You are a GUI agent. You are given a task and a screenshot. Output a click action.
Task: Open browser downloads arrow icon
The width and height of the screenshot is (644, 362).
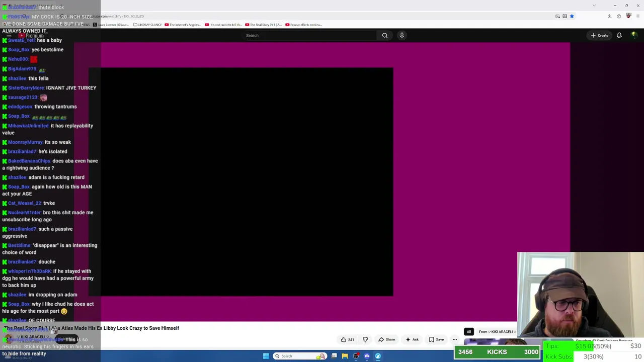coord(609,16)
